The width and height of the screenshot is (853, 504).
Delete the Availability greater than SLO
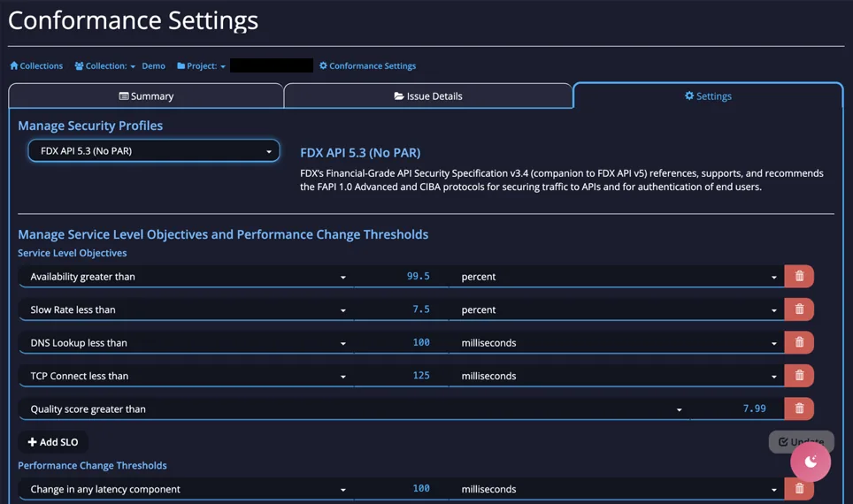799,276
